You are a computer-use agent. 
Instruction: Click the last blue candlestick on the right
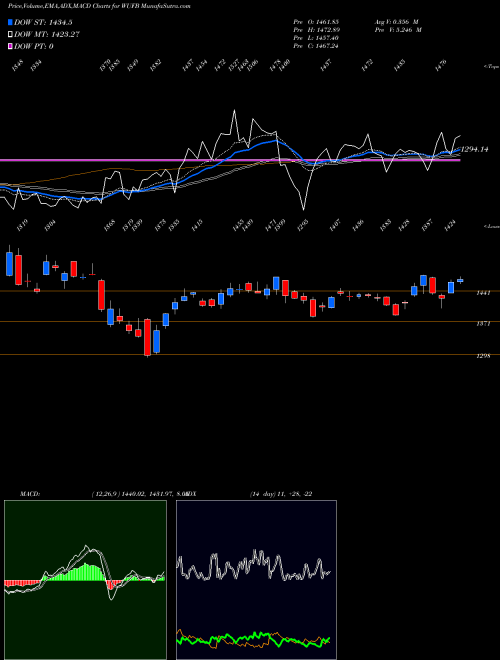pos(460,280)
